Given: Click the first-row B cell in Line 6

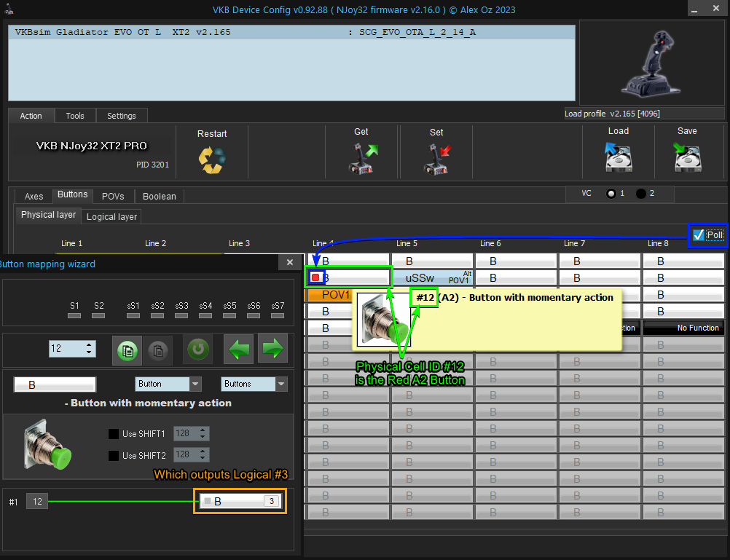Looking at the screenshot, I should (x=516, y=261).
